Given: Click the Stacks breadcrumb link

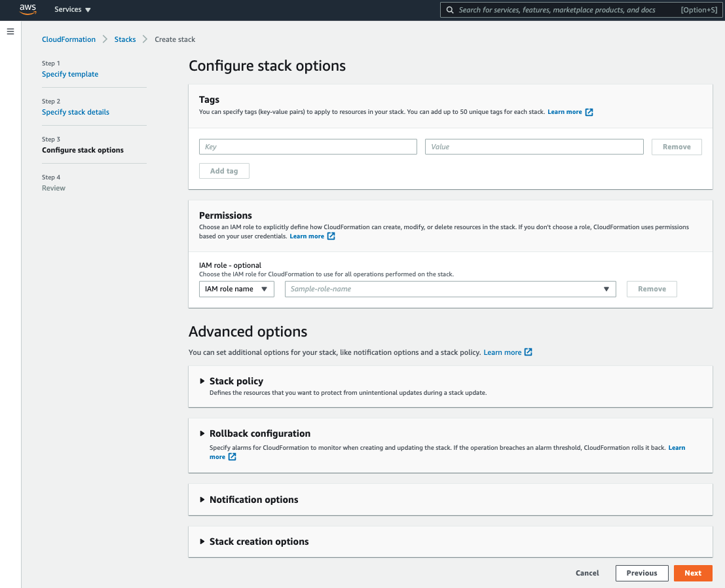Looking at the screenshot, I should (125, 39).
